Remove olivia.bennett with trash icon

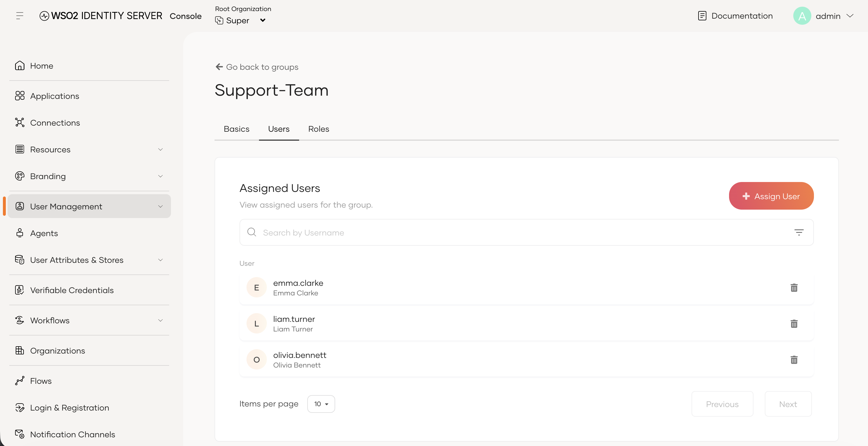(x=794, y=360)
